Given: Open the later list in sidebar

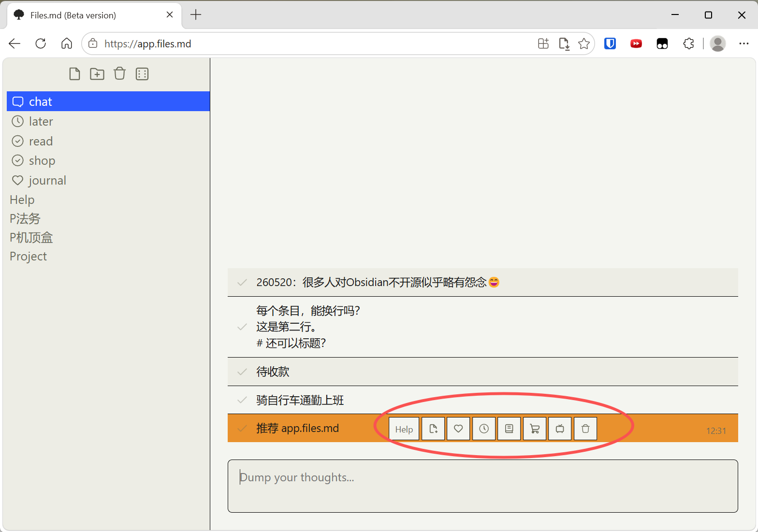Looking at the screenshot, I should [108, 121].
